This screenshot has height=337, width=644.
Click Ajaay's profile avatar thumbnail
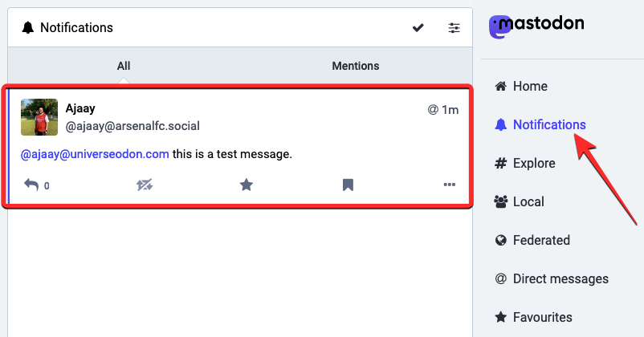point(39,117)
